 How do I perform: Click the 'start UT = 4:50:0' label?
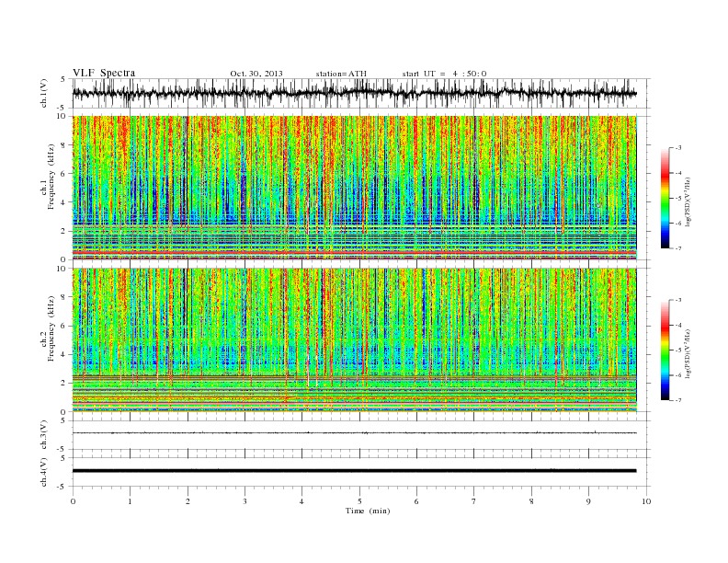(444, 74)
